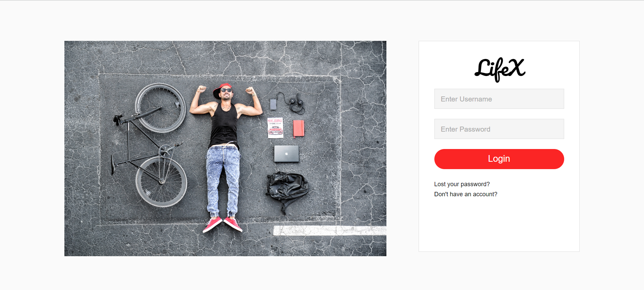The height and width of the screenshot is (290, 644).
Task: Click the LifeX script logo
Action: pyautogui.click(x=499, y=69)
